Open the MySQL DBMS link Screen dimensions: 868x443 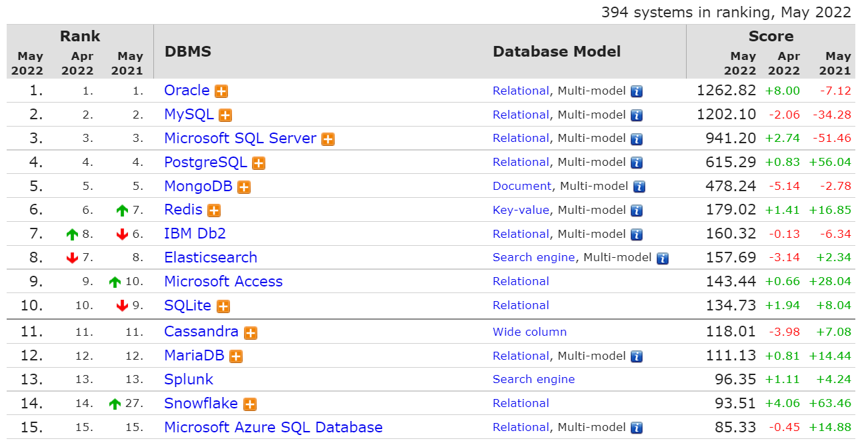(x=189, y=115)
